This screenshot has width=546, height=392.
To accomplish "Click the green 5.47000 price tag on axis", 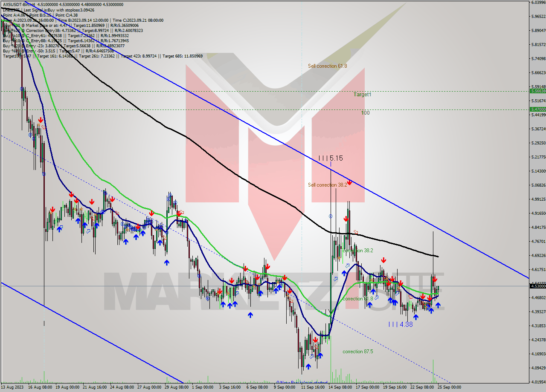I will coord(537,110).
